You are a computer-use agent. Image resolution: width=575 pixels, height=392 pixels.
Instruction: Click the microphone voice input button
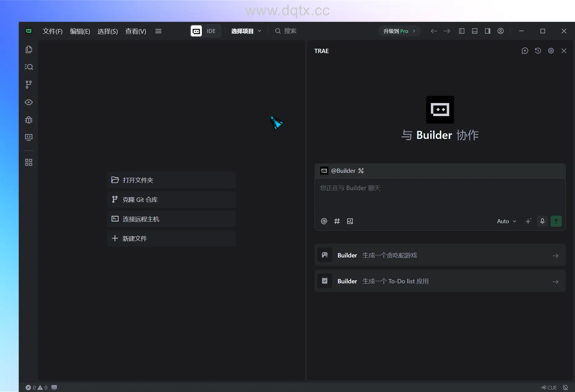click(542, 221)
